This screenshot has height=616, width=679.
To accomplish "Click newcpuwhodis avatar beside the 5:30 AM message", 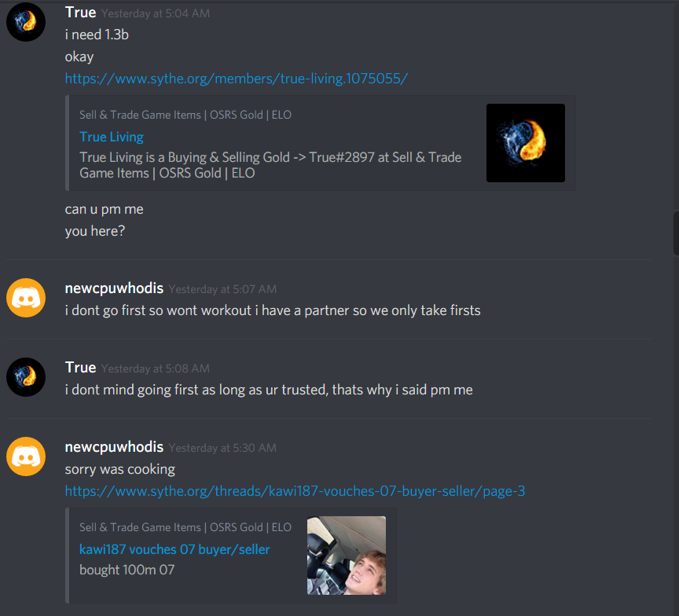I will pyautogui.click(x=26, y=456).
